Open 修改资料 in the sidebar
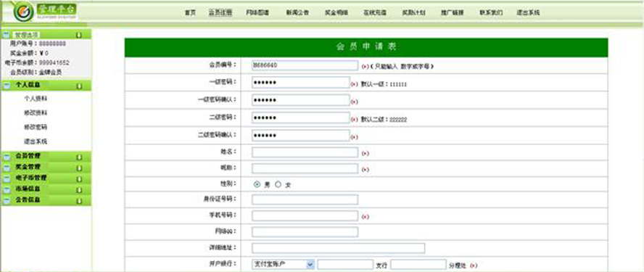Viewport: 644px width, 272px height. pyautogui.click(x=36, y=113)
